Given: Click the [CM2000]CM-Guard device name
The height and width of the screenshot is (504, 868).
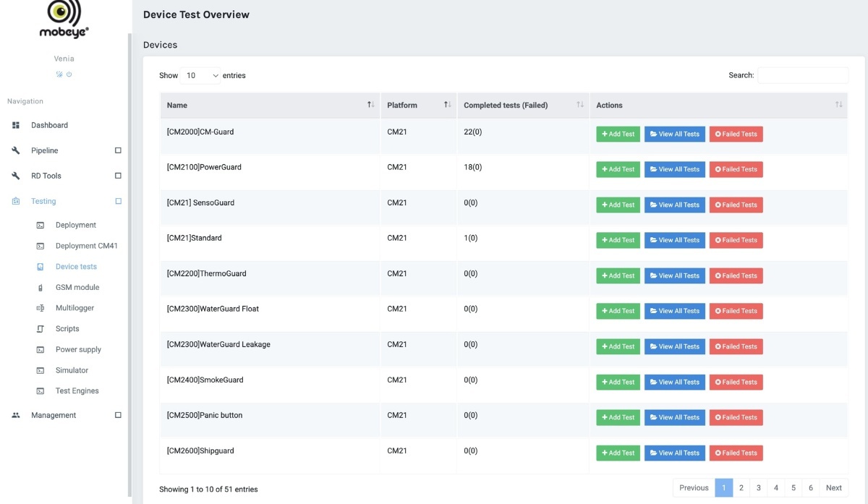Looking at the screenshot, I should [x=200, y=132].
